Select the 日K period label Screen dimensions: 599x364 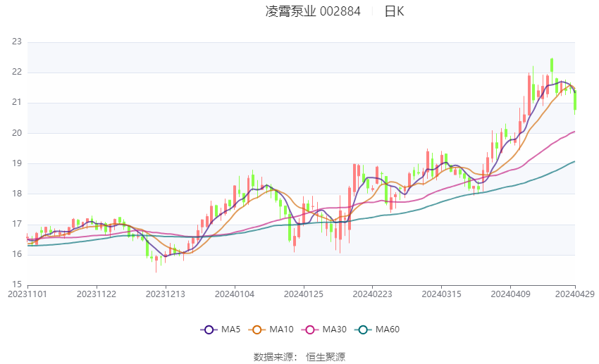(394, 11)
